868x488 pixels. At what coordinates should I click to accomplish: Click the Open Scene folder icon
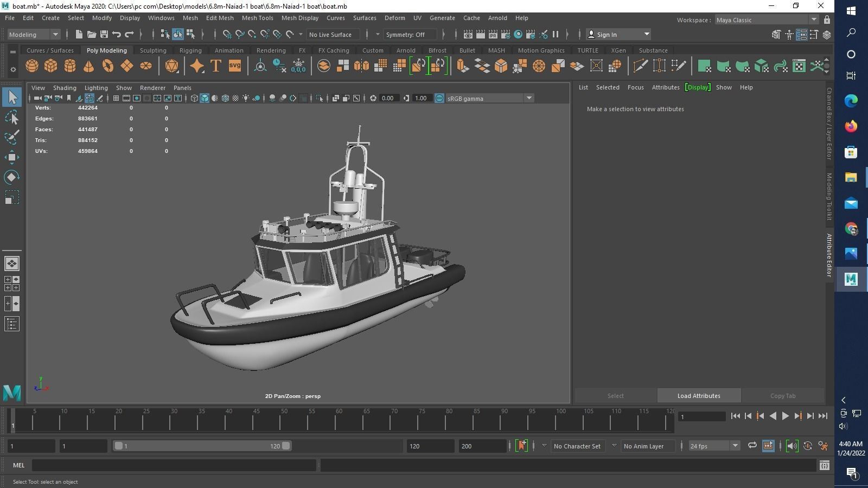click(92, 34)
